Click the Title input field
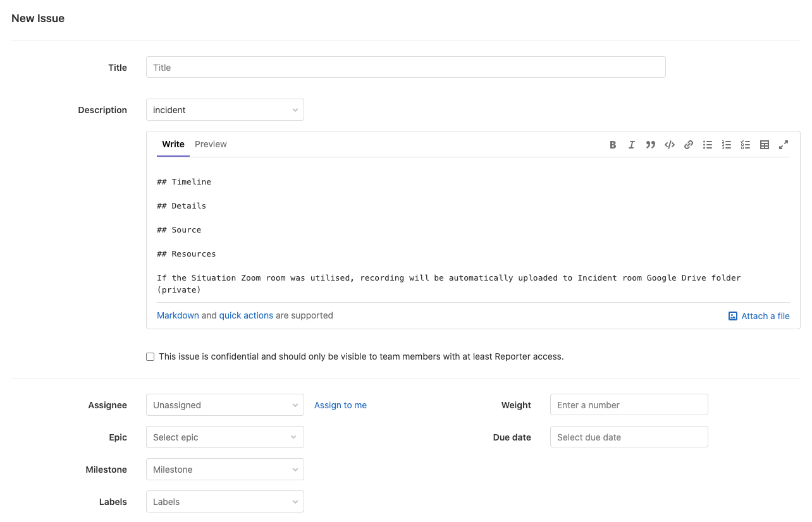The width and height of the screenshot is (812, 522). coord(405,67)
